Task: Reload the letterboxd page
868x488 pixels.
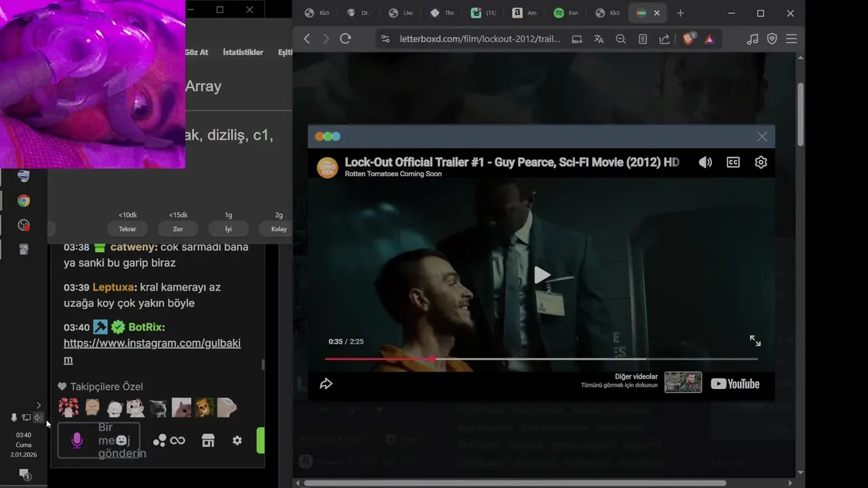Action: pyautogui.click(x=345, y=39)
